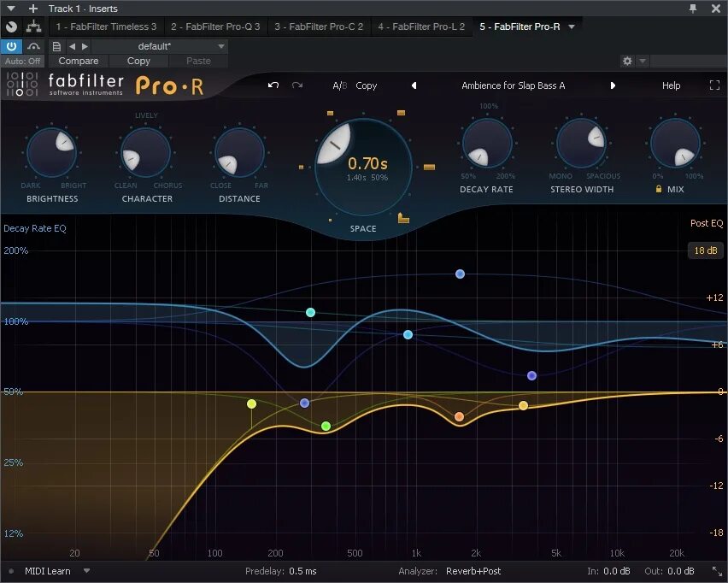Open the plugin settings gear icon

(x=627, y=61)
